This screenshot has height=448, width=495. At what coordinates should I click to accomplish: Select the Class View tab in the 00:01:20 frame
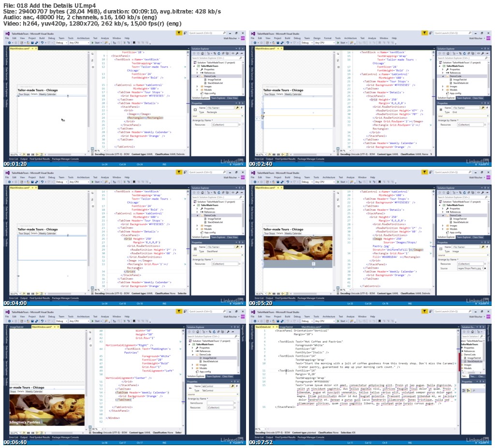click(x=233, y=98)
